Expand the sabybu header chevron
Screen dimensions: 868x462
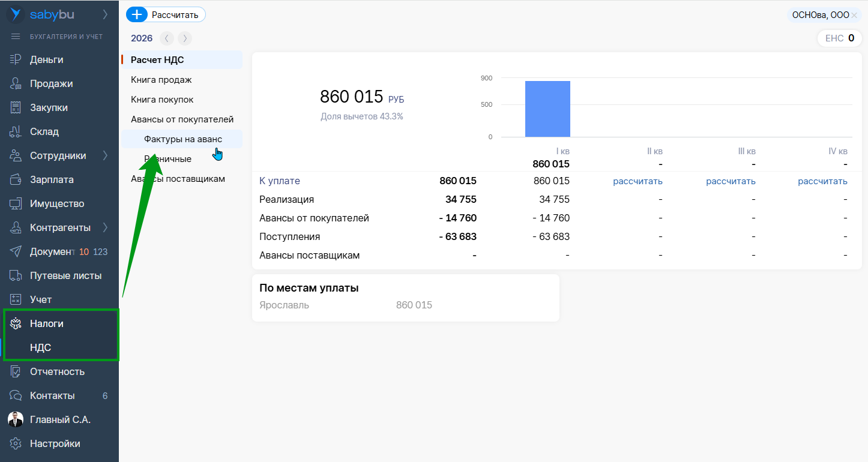point(105,14)
